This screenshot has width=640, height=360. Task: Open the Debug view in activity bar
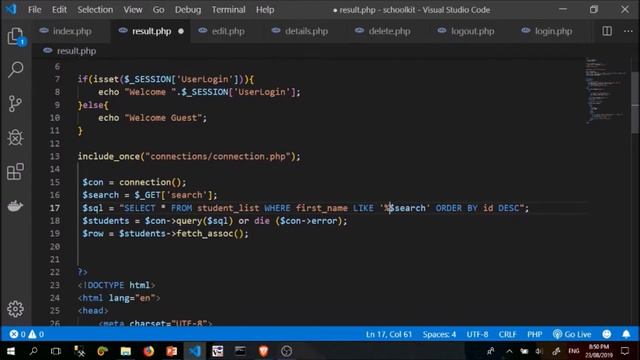pyautogui.click(x=16, y=138)
